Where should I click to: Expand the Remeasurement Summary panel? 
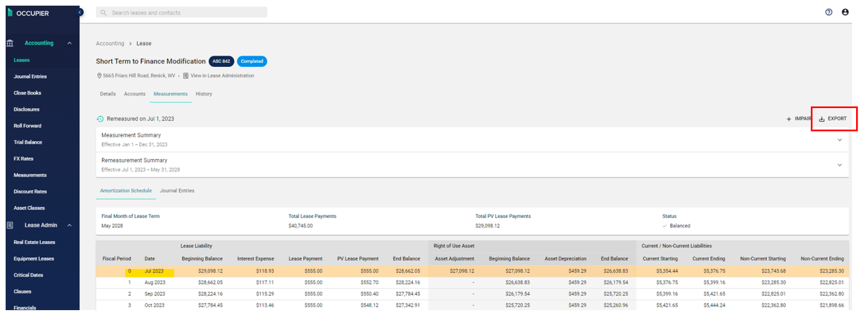pos(840,165)
